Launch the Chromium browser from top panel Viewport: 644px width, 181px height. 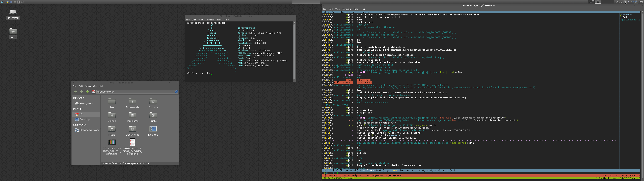tap(11, 2)
